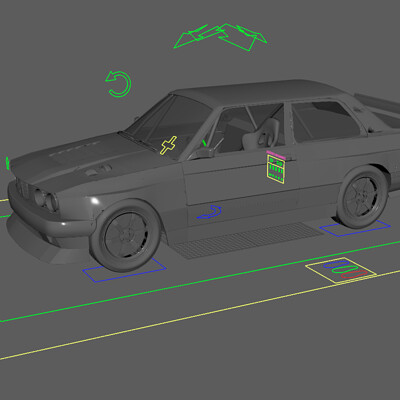Select the blue rectangle under the rear wheel
Screen dimensions: 400x400
[355, 228]
